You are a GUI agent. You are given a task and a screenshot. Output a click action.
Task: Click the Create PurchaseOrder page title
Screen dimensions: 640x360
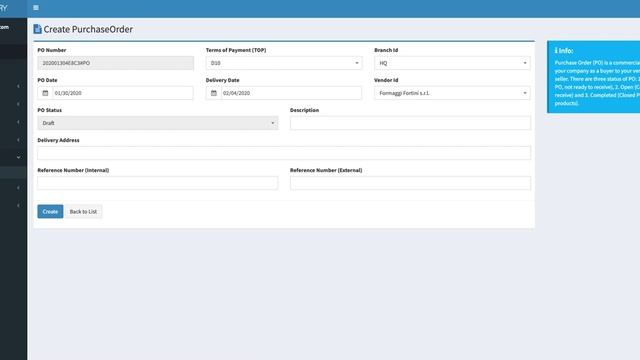click(88, 29)
